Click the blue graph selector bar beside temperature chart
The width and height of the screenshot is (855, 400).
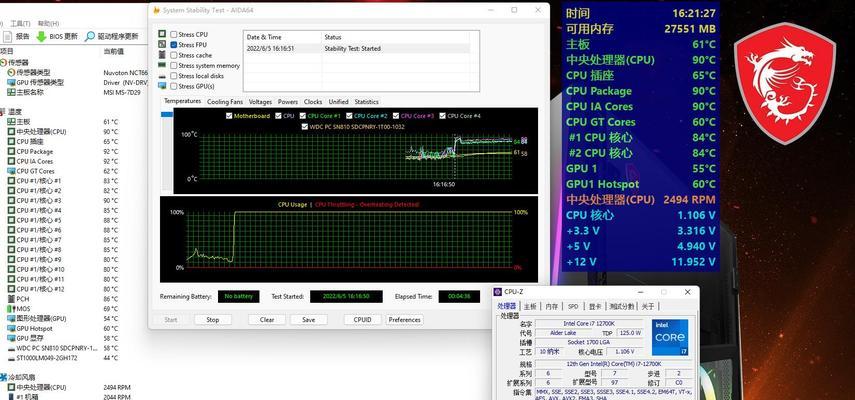pyautogui.click(x=167, y=114)
